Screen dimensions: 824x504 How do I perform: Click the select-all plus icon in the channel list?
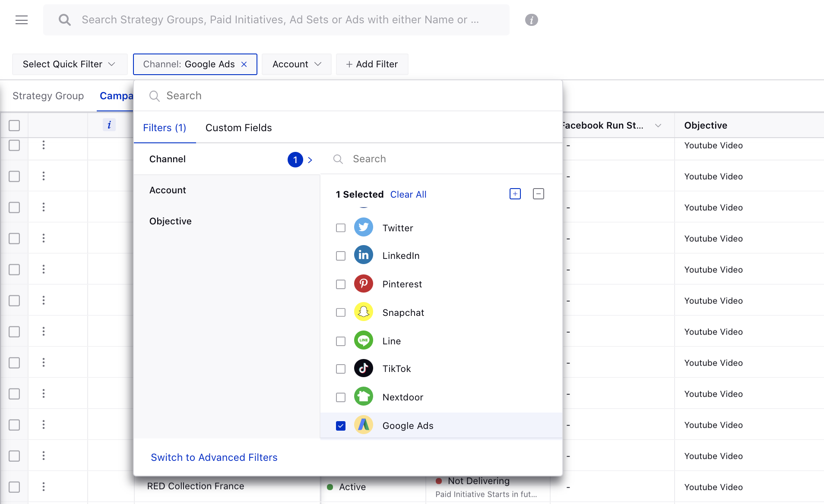pyautogui.click(x=515, y=194)
